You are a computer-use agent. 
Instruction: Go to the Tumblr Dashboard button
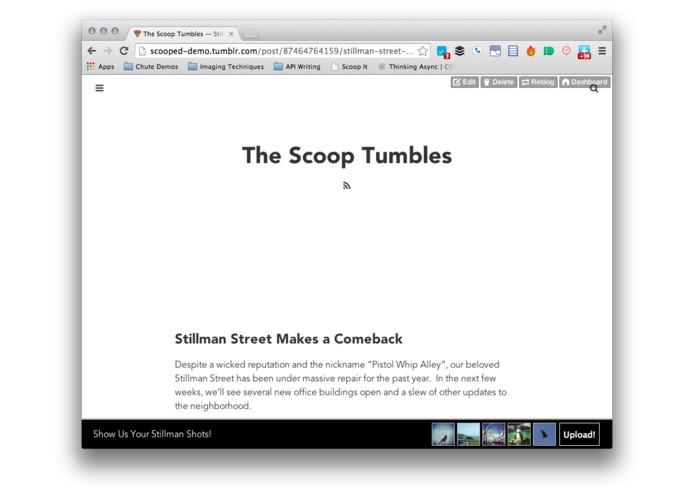coord(585,82)
